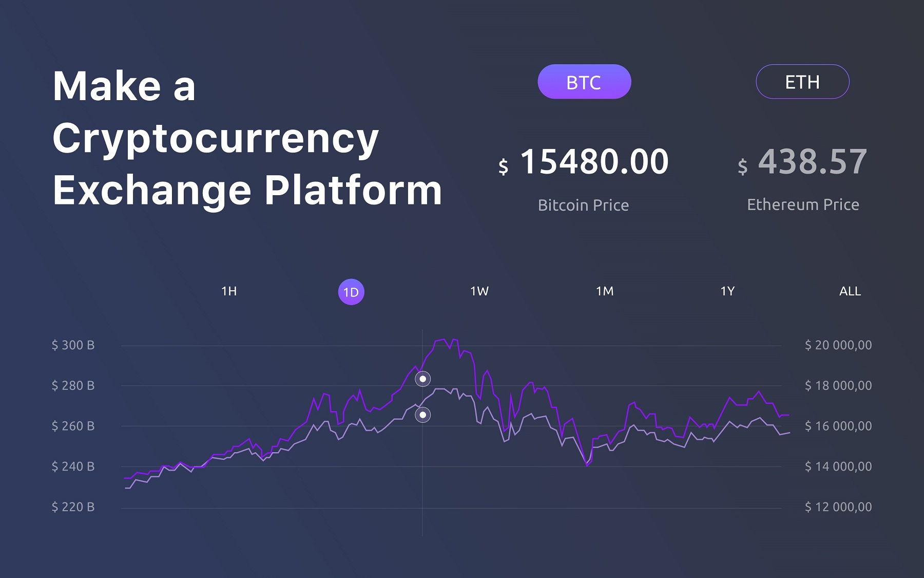The image size is (924, 578).
Task: Open the Bitcoin Price label
Action: [583, 205]
